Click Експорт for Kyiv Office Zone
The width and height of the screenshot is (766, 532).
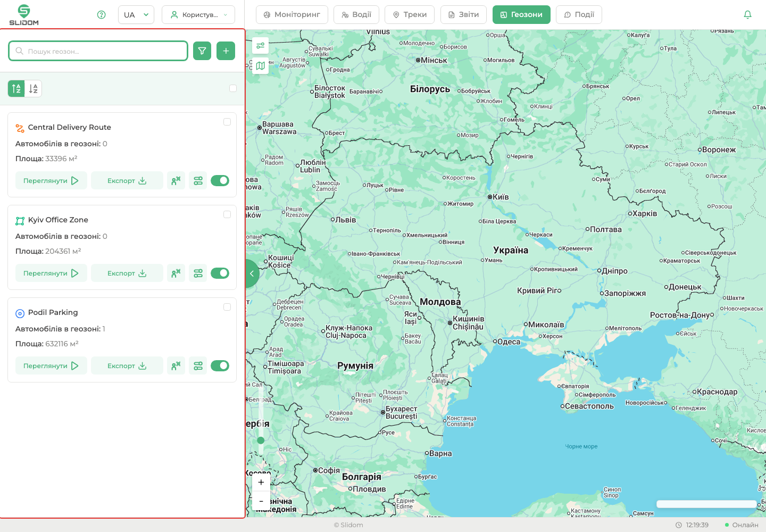click(x=127, y=273)
